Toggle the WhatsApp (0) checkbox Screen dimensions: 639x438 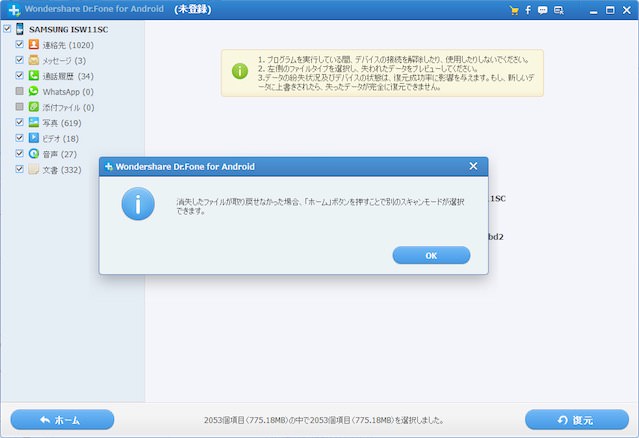point(19,91)
